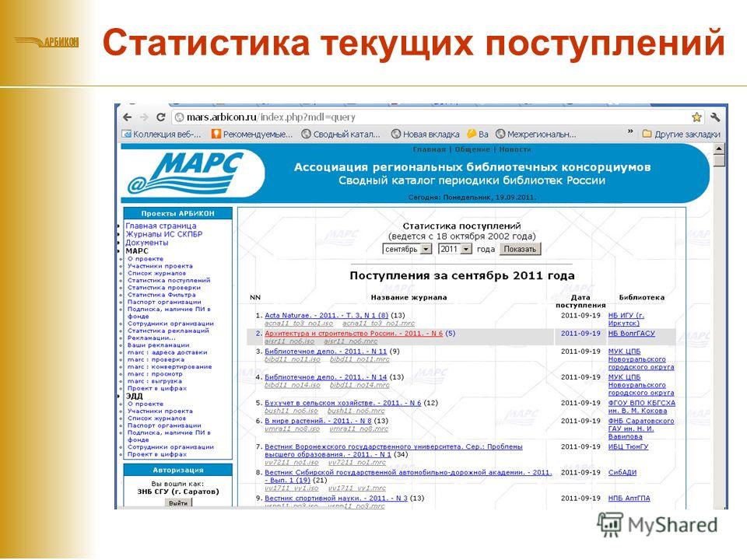
Task: Open Статистика проверки sidebar link
Action: (x=164, y=288)
